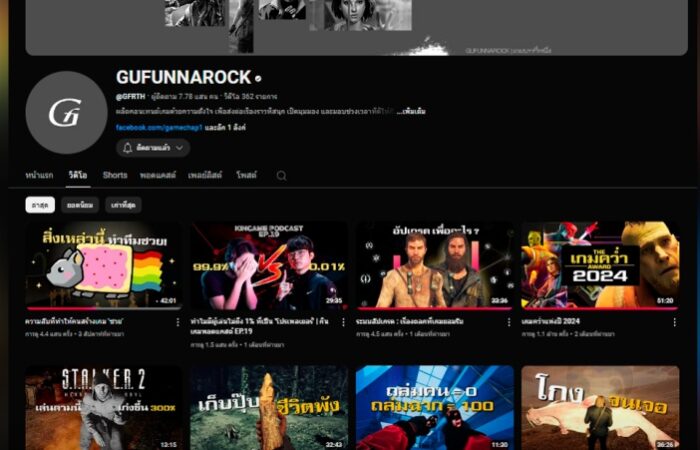Select the Latest filter chip
The image size is (700, 450).
40,205
